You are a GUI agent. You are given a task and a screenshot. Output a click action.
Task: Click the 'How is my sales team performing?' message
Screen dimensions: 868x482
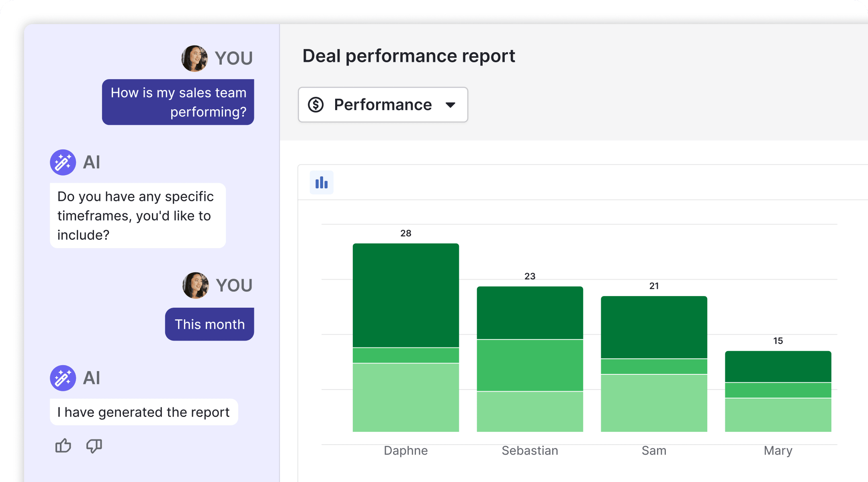tap(178, 102)
